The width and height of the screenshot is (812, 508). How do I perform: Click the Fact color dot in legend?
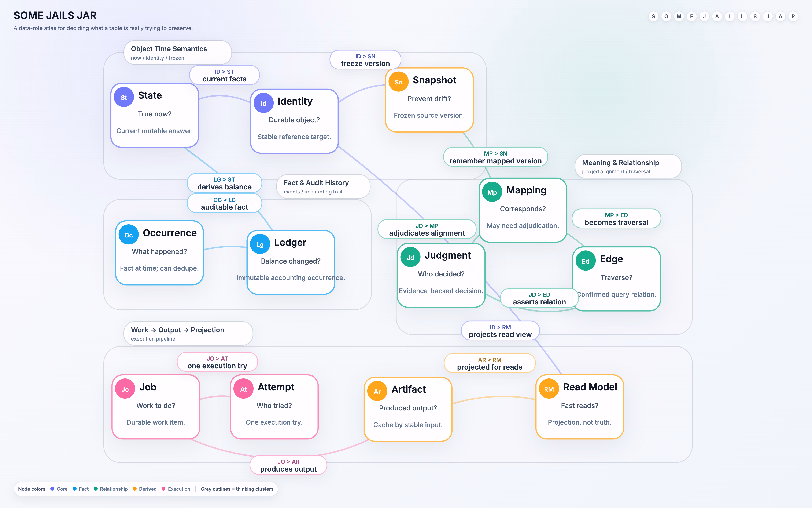[74, 489]
